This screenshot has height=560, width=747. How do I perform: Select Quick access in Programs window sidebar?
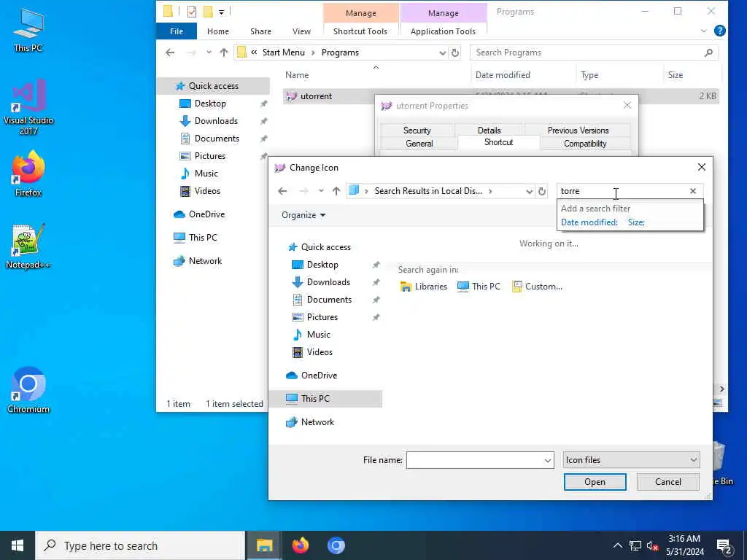(213, 86)
